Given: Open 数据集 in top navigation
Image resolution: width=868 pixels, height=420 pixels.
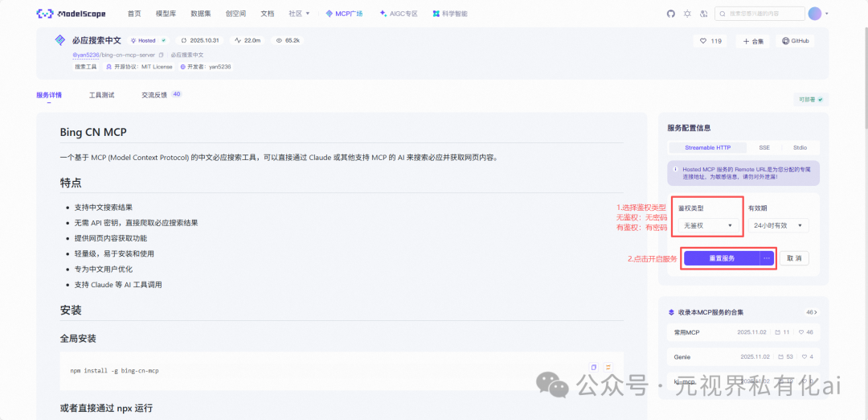Looking at the screenshot, I should (x=200, y=14).
